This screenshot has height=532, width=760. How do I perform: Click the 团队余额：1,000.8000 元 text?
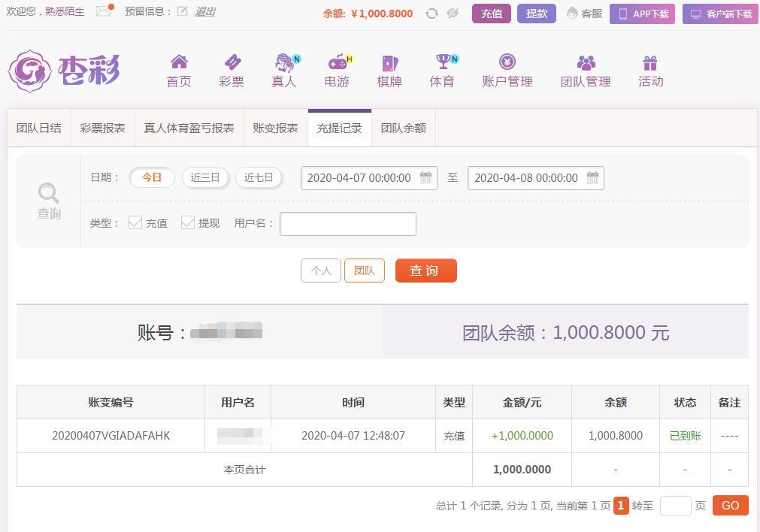click(565, 332)
